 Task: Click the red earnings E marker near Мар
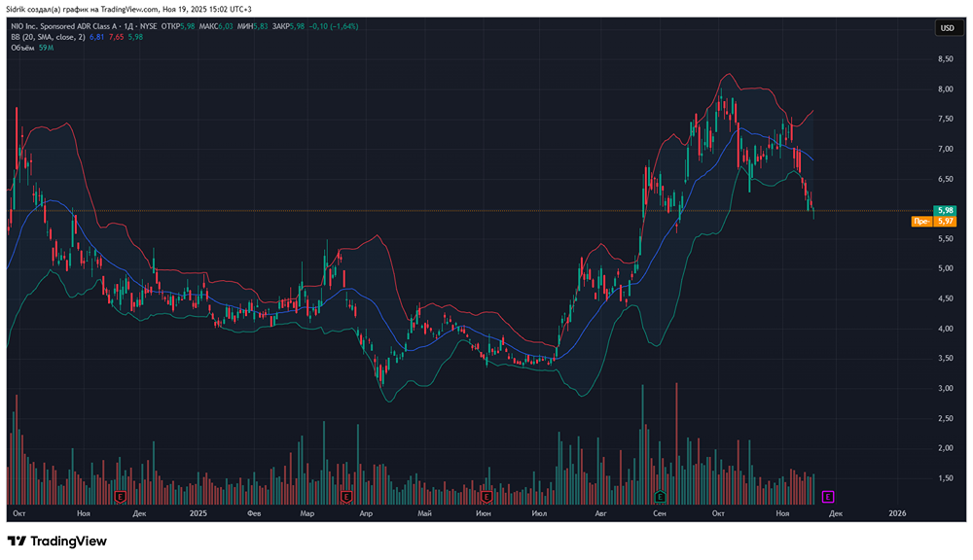point(345,496)
